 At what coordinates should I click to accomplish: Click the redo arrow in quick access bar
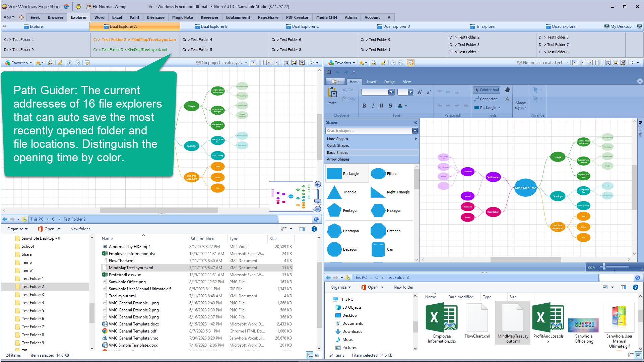click(346, 72)
